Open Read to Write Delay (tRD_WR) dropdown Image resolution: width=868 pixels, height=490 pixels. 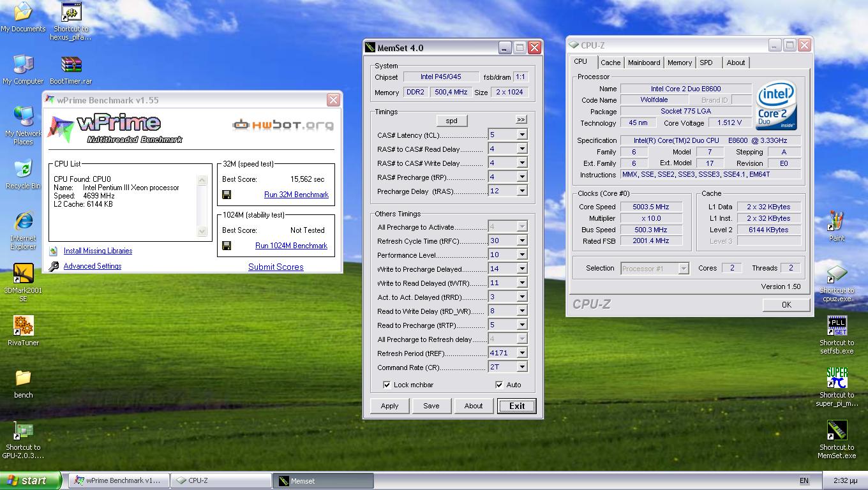click(522, 311)
